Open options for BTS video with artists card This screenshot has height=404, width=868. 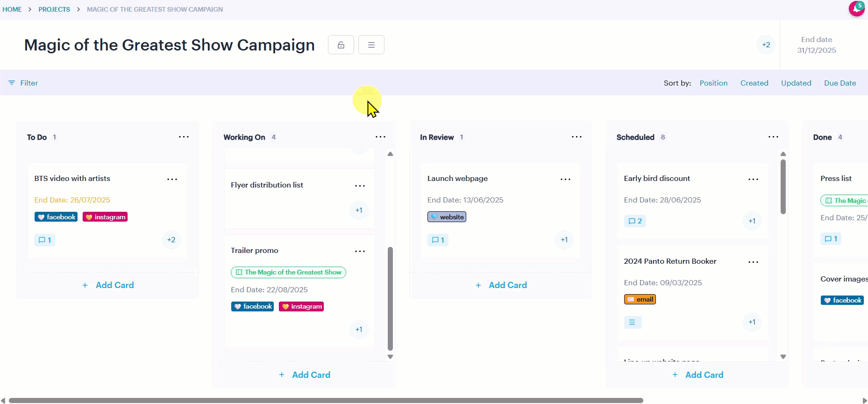coord(172,179)
